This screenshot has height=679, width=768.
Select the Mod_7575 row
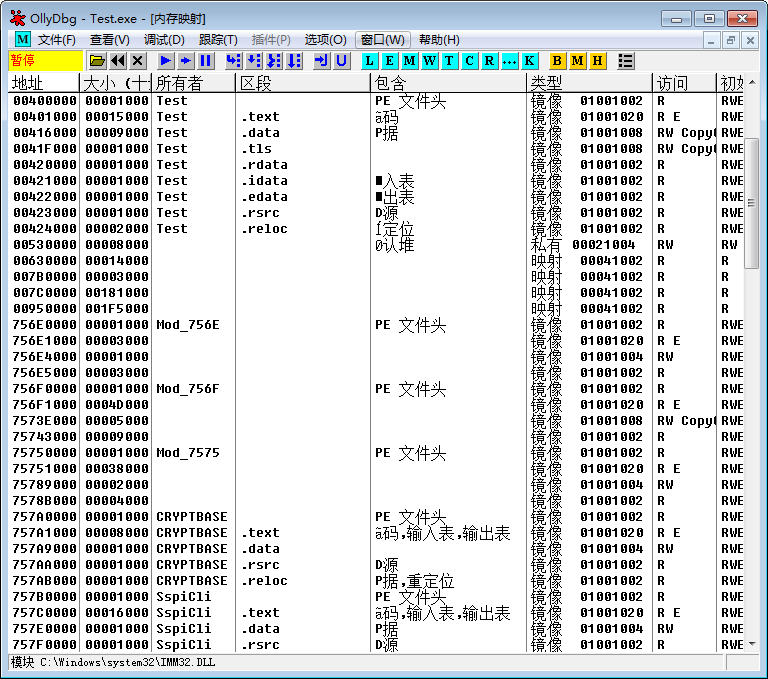[x=376, y=453]
